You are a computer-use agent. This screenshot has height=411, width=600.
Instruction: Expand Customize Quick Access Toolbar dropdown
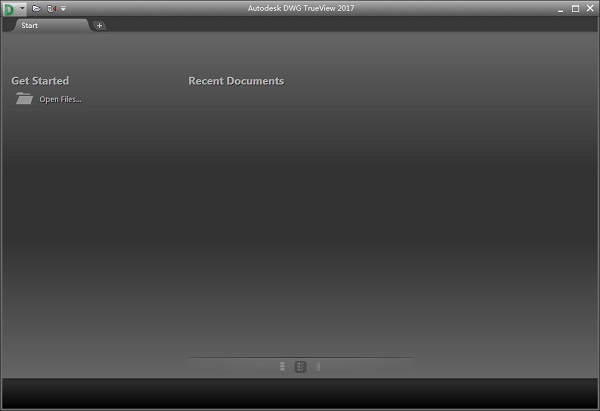pos(63,8)
